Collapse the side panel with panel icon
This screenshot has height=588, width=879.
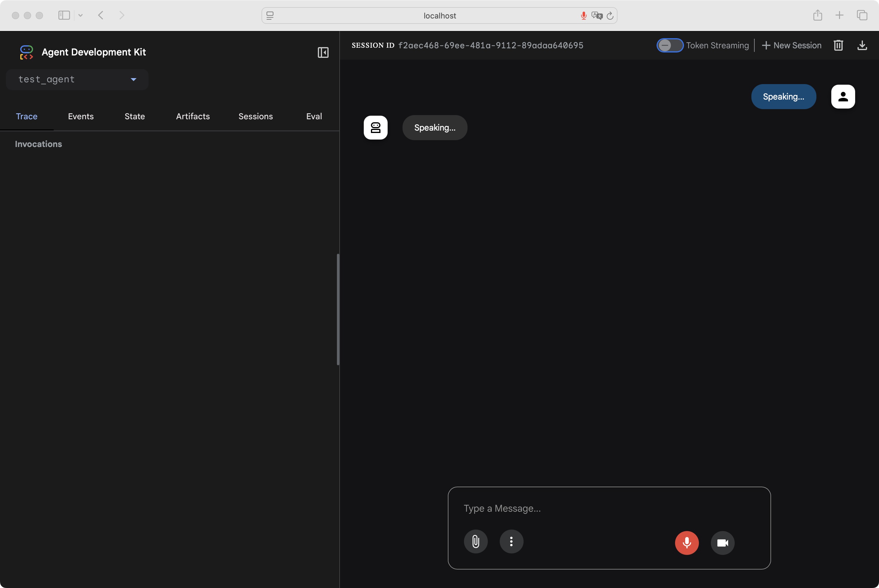323,52
